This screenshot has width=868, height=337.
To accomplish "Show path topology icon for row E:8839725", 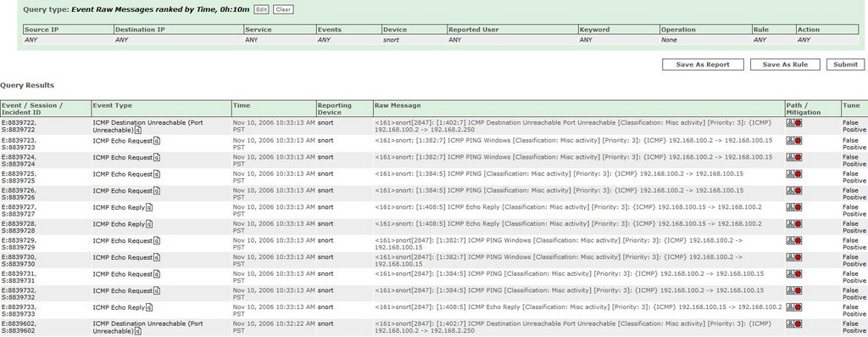I will pos(790,174).
